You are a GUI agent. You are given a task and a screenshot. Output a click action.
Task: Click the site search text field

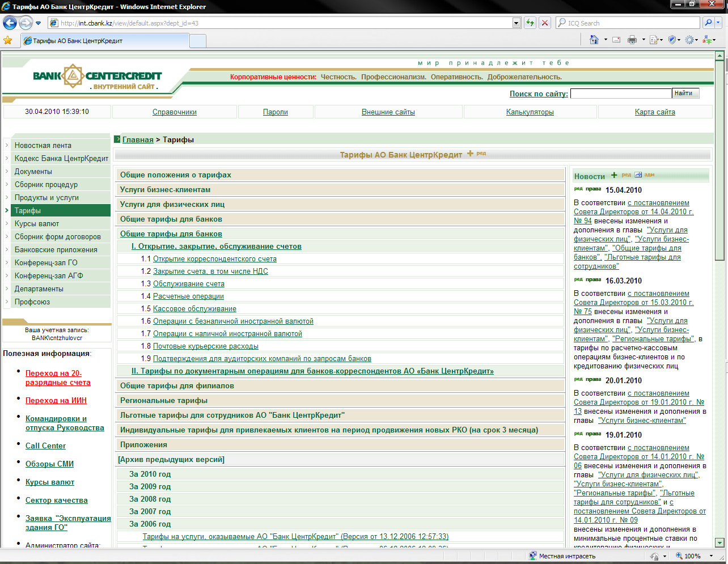pyautogui.click(x=621, y=94)
